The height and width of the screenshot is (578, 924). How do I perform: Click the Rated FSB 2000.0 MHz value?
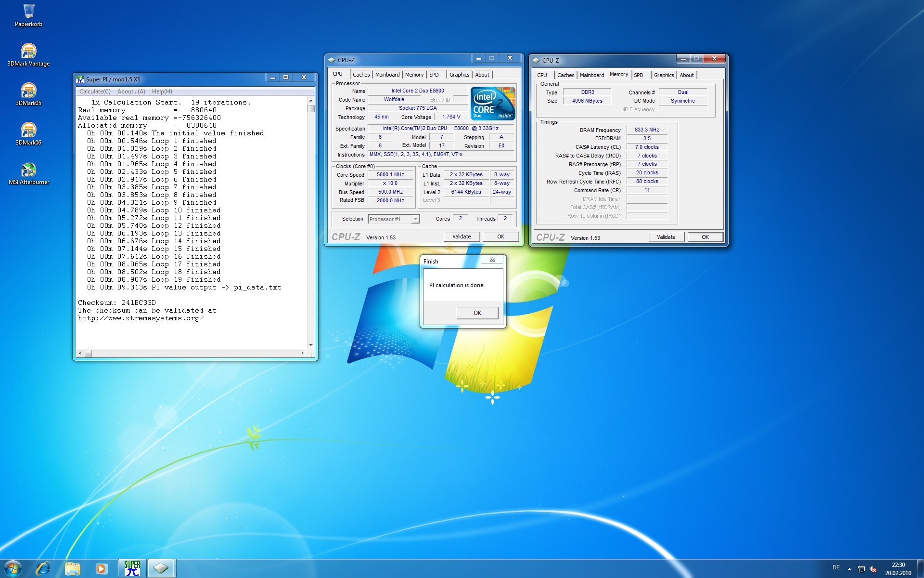390,201
